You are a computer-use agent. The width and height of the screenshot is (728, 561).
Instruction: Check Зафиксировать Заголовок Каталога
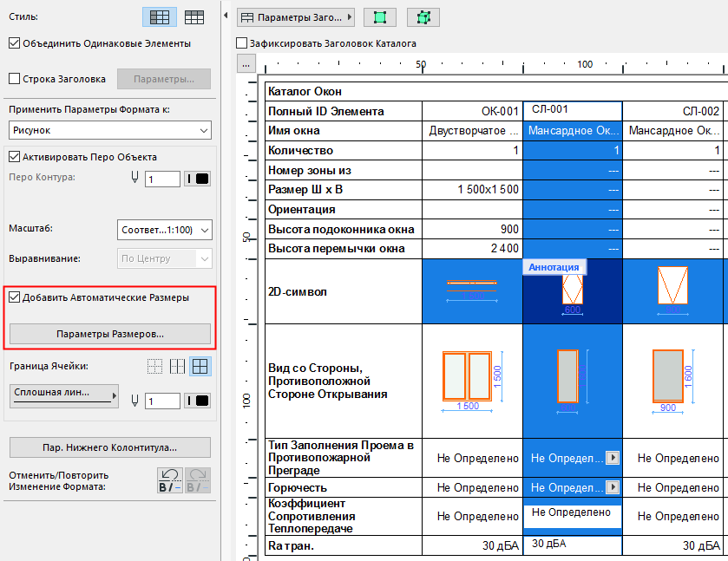tap(242, 43)
